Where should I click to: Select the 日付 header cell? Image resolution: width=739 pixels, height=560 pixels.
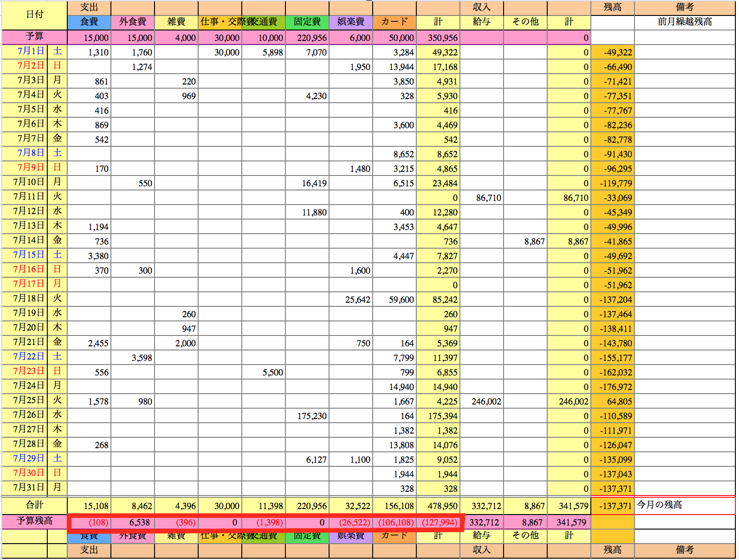click(35, 15)
